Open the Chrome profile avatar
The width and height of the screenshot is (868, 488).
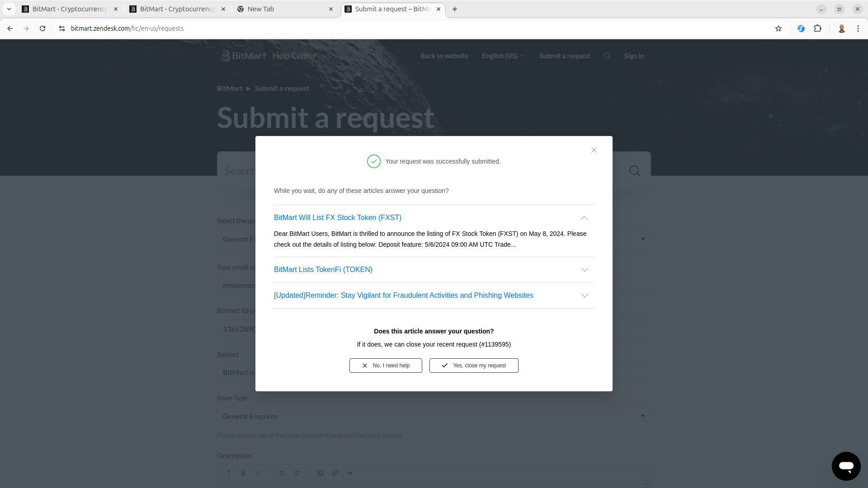click(842, 28)
